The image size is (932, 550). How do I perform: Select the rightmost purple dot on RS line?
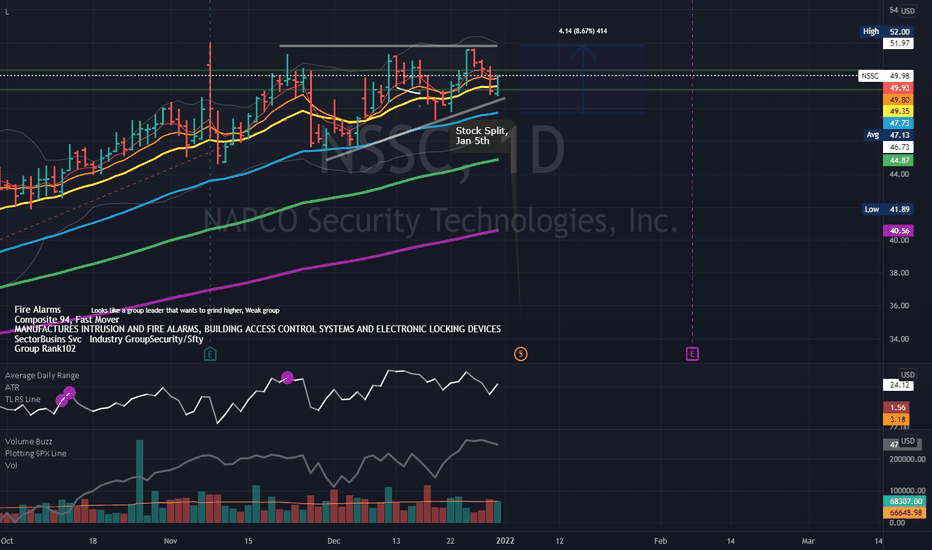pos(287,377)
